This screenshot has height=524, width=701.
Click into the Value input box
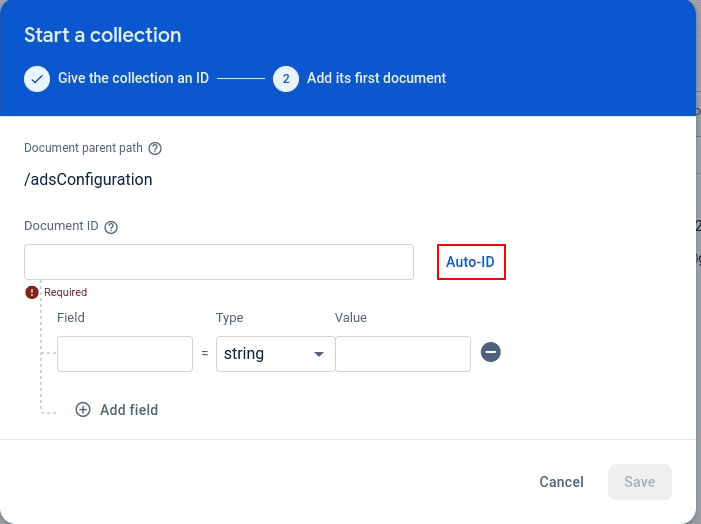[402, 354]
